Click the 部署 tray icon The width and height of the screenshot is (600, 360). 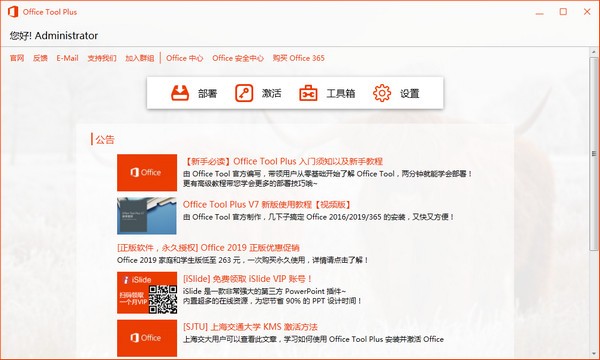click(180, 93)
